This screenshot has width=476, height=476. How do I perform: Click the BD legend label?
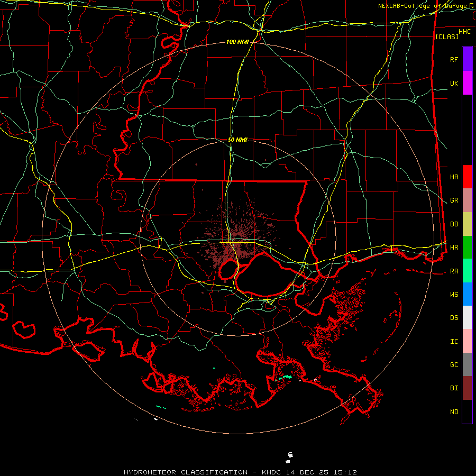tap(454, 224)
